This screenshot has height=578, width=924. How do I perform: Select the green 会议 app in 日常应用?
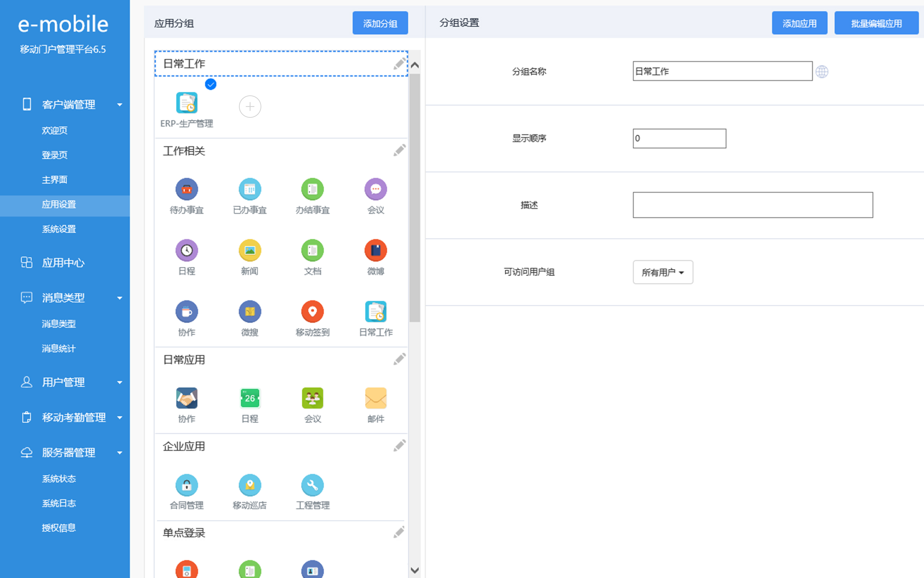tap(313, 398)
